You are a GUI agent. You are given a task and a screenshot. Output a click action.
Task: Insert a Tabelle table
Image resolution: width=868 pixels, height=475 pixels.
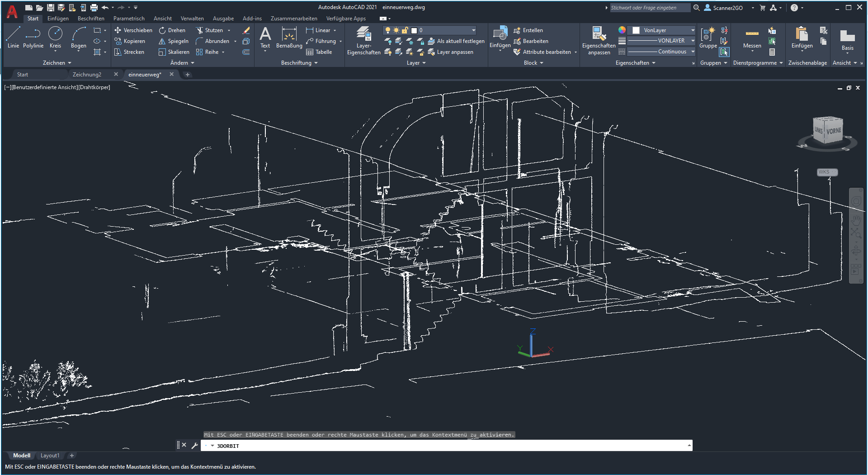319,52
